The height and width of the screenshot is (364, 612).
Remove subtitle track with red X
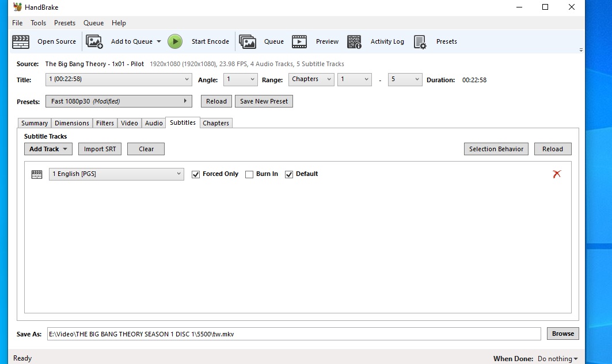pos(557,174)
